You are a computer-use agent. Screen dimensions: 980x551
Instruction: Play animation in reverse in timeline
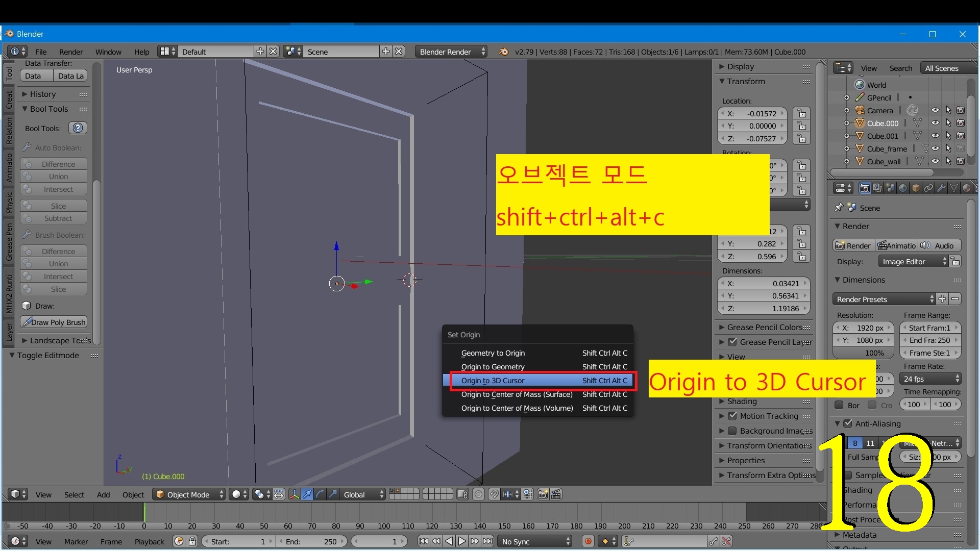pos(449,541)
